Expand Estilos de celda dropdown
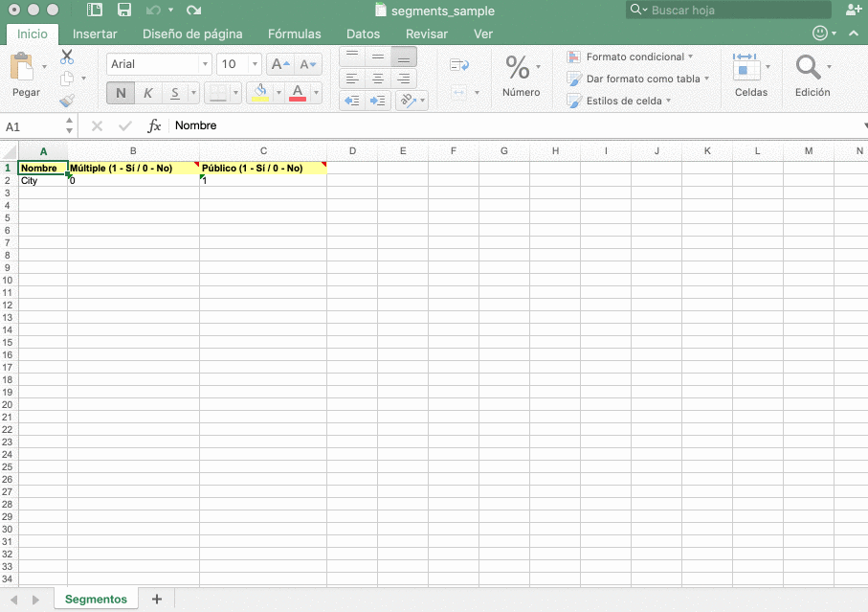Screen dimensions: 868x612 669,101
